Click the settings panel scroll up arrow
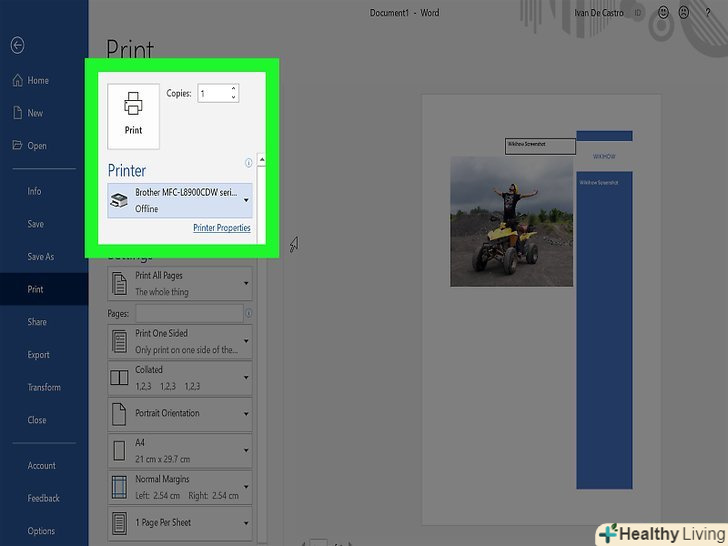The image size is (728, 546). coord(262,160)
